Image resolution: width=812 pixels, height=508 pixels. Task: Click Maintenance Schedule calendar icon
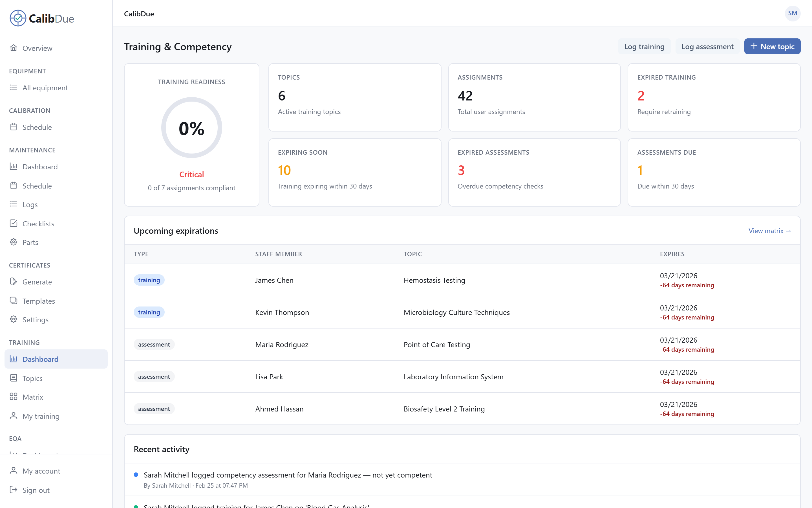point(14,185)
